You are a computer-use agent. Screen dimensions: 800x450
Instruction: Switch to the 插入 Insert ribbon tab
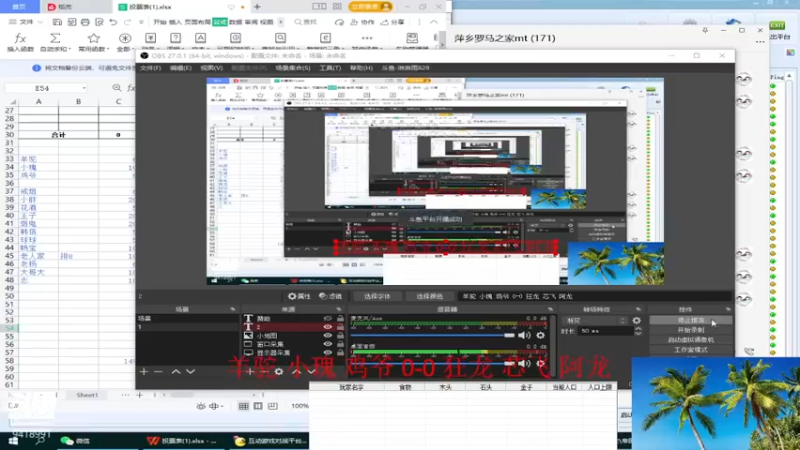pyautogui.click(x=175, y=22)
